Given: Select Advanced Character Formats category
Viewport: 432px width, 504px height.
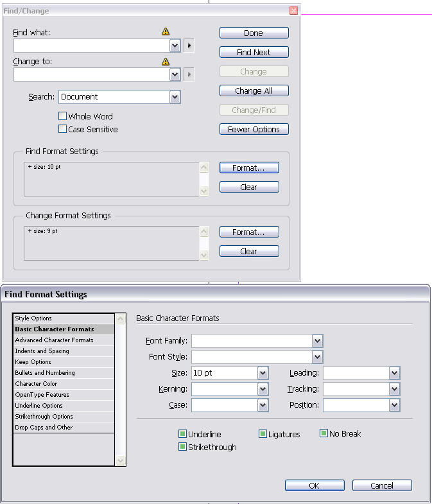Looking at the screenshot, I should pyautogui.click(x=64, y=340).
